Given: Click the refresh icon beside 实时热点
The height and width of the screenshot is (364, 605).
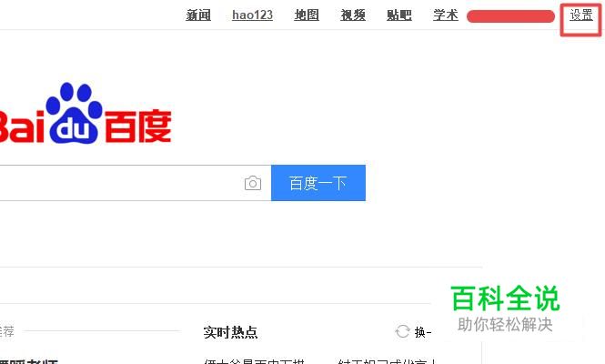Looking at the screenshot, I should (x=402, y=331).
